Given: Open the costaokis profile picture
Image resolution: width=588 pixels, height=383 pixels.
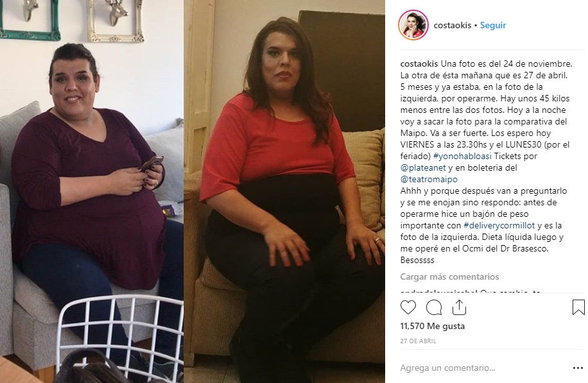Looking at the screenshot, I should click(x=413, y=25).
